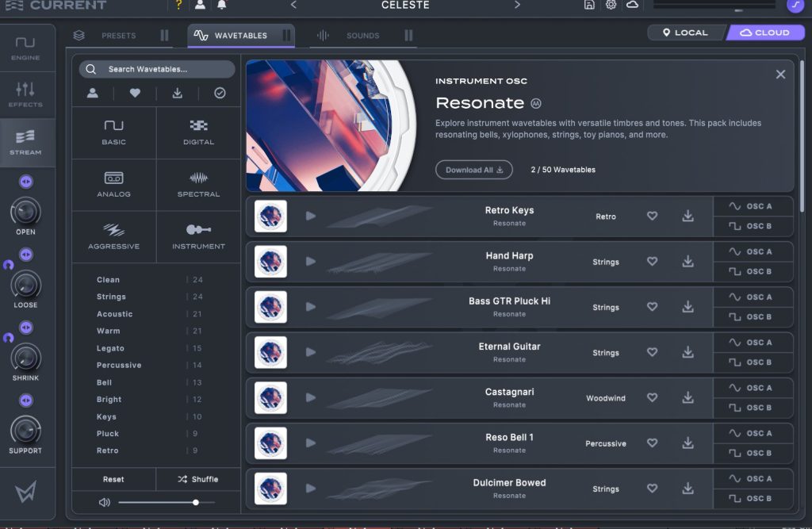812x529 pixels.
Task: Favorite the Retro Keys wavetable
Action: 652,216
